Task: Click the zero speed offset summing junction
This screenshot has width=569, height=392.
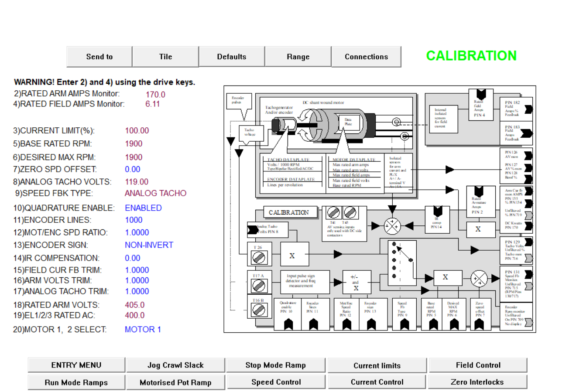Action: click(479, 279)
